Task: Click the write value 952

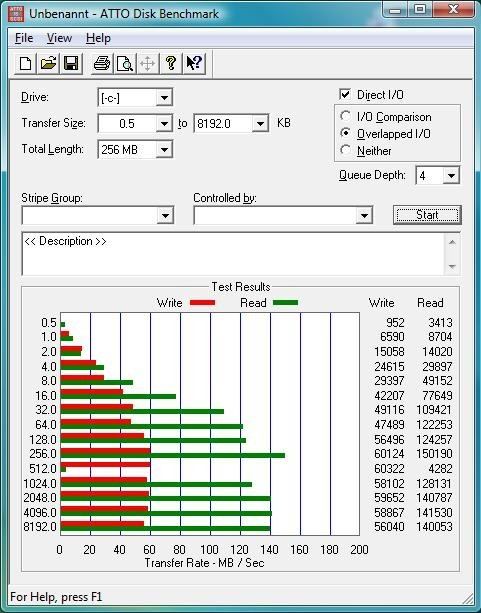Action: 395,323
